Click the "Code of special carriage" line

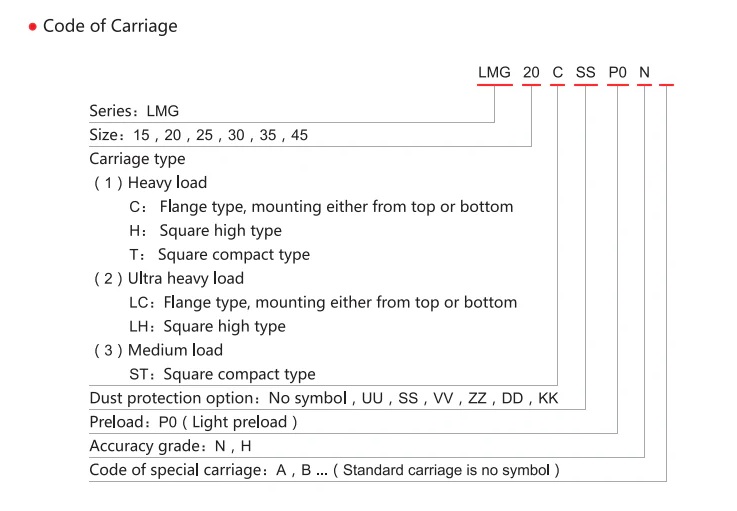pyautogui.click(x=324, y=470)
